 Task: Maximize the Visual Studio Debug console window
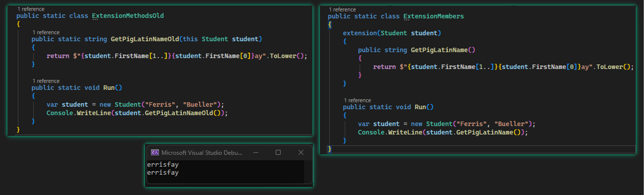pos(278,152)
